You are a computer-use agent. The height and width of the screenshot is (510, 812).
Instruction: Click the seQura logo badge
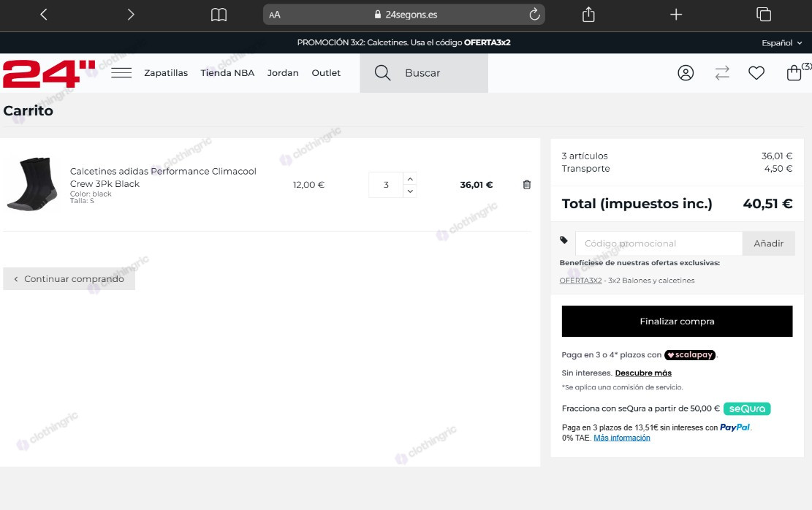point(747,409)
